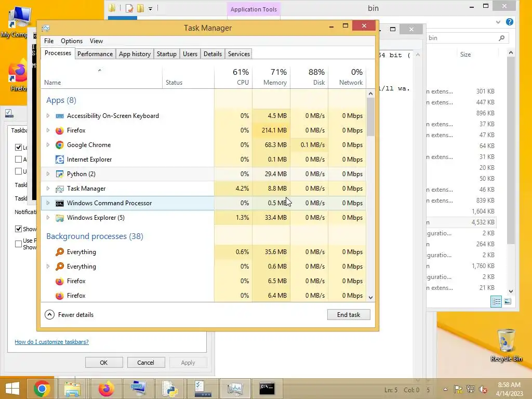Open File Explorer from the taskbar
This screenshot has width=532, height=399.
[x=72, y=389]
